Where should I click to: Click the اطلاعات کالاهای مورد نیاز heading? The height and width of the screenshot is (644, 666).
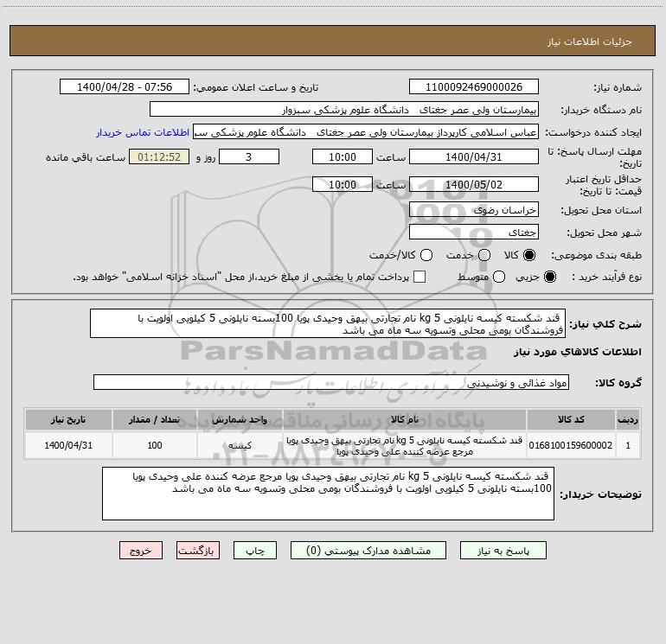coord(578,352)
